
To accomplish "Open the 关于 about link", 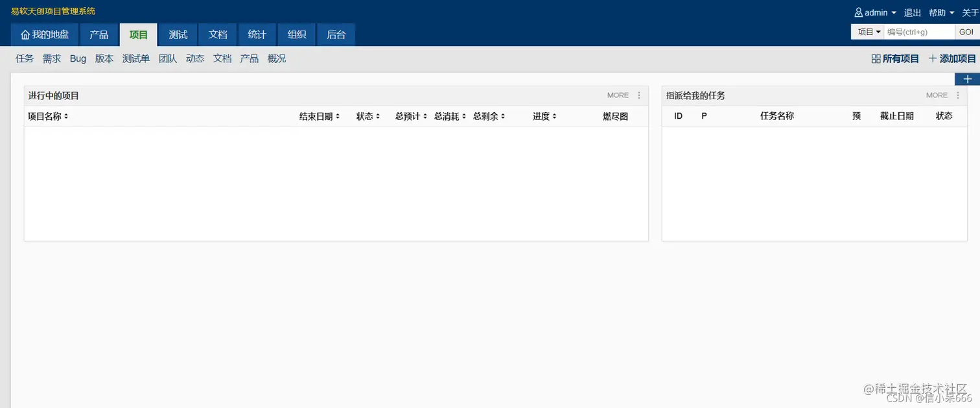I will click(x=970, y=12).
